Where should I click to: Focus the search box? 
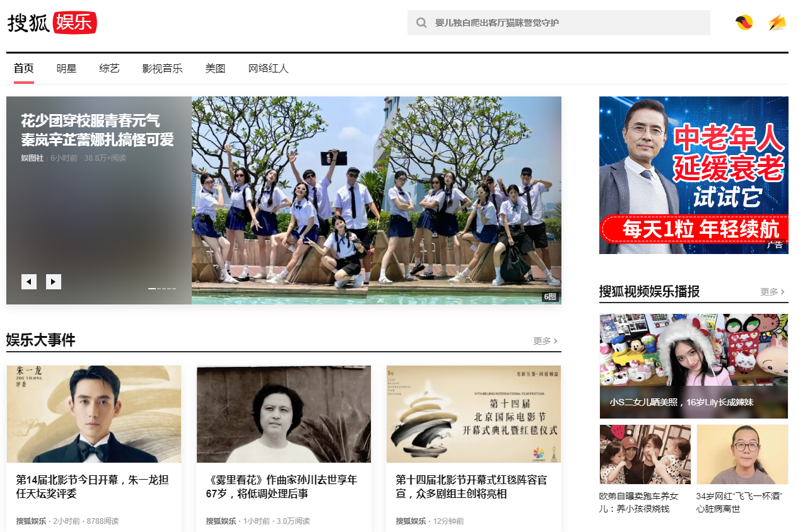[559, 23]
